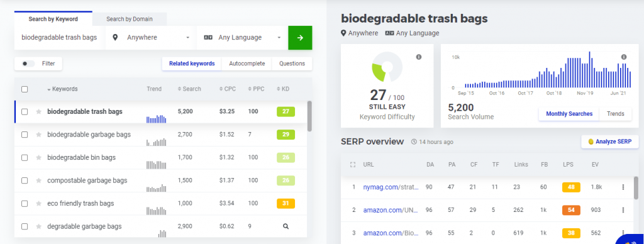644x244 pixels.
Task: Select the Autocomplete tab
Action: tap(247, 64)
